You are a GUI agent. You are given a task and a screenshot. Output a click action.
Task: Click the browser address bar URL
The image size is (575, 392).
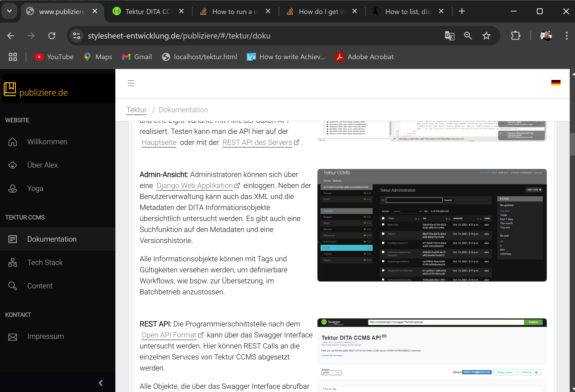point(179,36)
